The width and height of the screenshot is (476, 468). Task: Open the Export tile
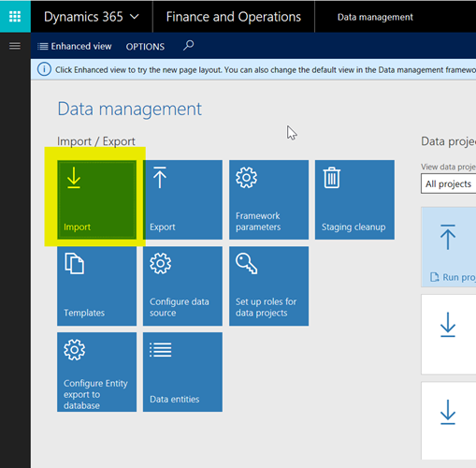click(x=182, y=199)
